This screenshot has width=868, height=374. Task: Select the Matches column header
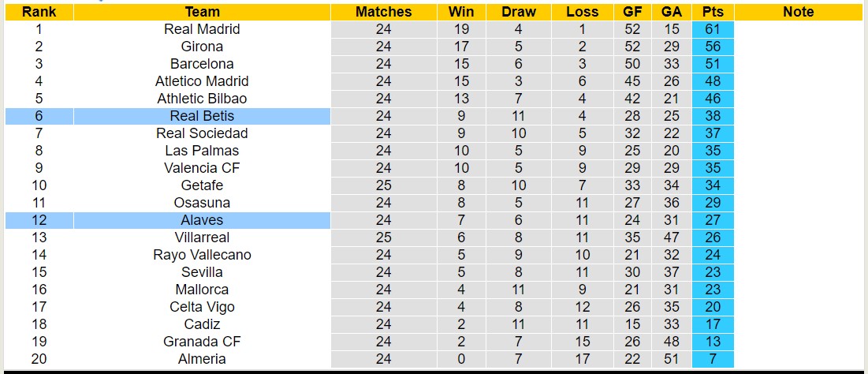click(383, 12)
